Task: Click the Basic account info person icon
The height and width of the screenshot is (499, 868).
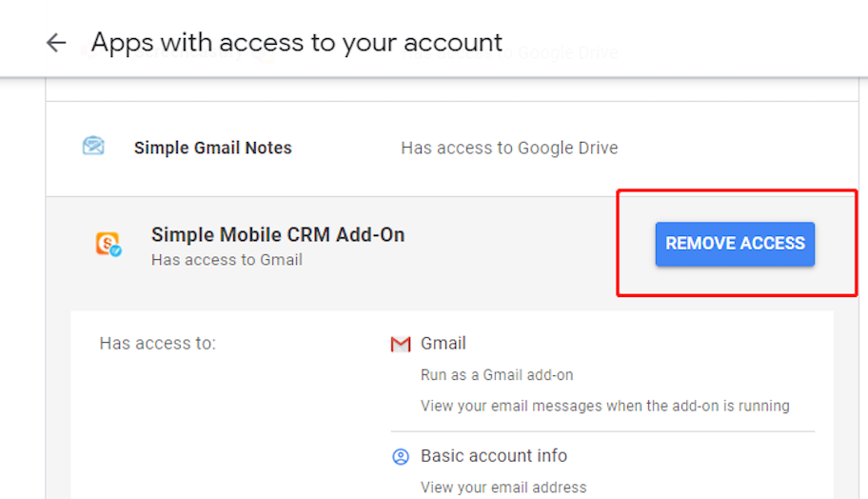Action: 401,456
